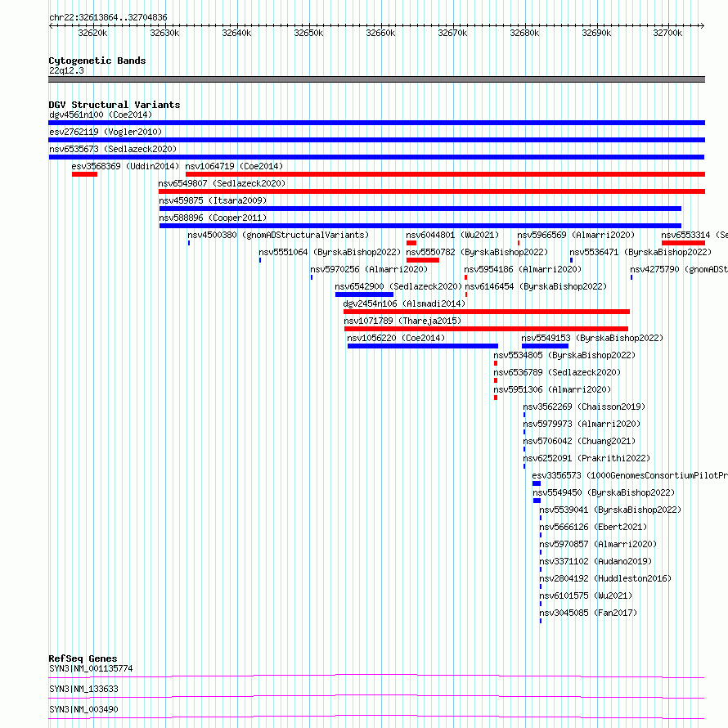Select nsv5954186 (Almarri2020) label
Viewport: 728px width, 728px height.
(523, 269)
